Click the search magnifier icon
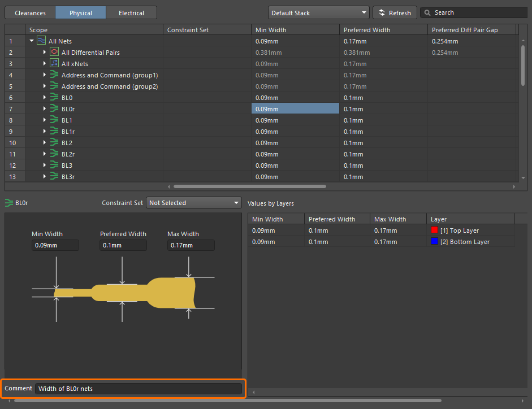 427,12
